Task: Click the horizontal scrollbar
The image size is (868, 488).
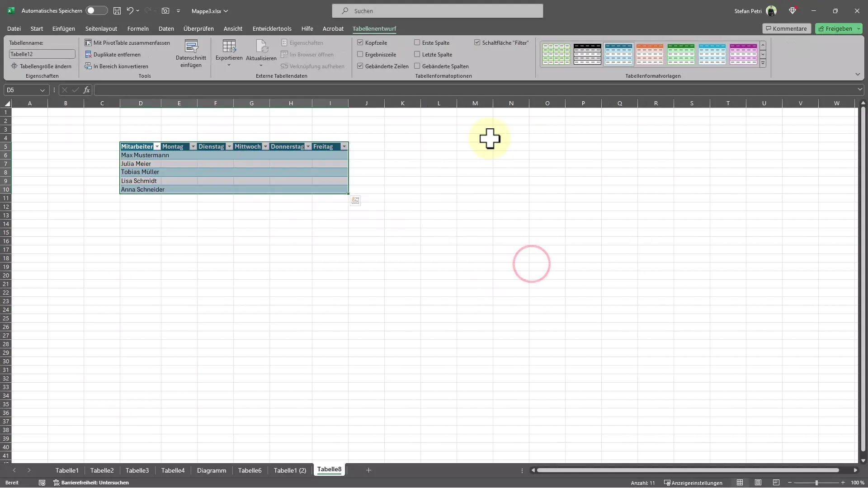Action: click(x=688, y=470)
